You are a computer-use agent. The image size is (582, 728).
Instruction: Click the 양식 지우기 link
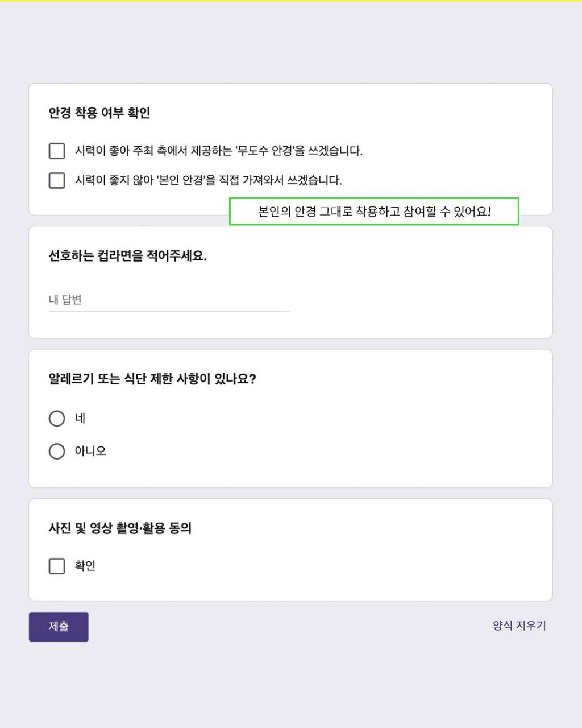(x=519, y=626)
